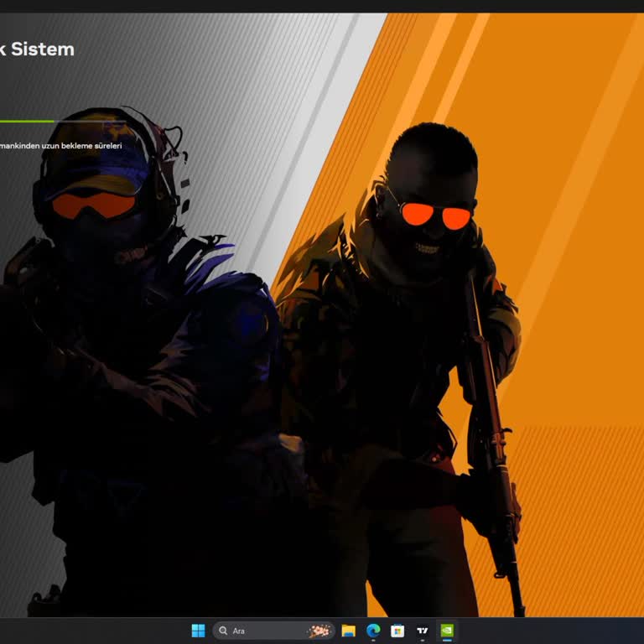Click the 'Sistem' heading text
The width and height of the screenshot is (644, 644).
[42, 49]
